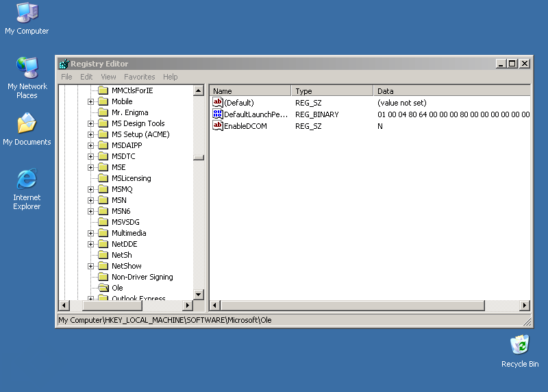Image resolution: width=548 pixels, height=392 pixels.
Task: Click the Non-Driver Signing folder icon
Action: point(103,277)
